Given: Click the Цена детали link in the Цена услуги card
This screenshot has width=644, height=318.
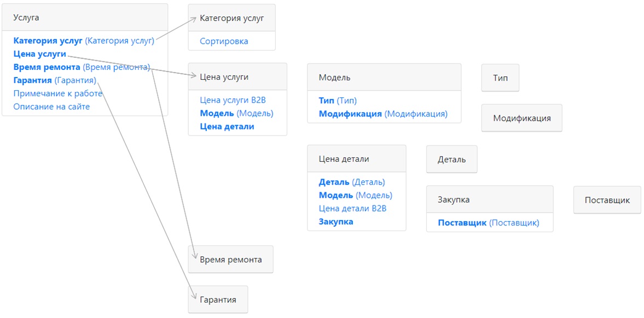Looking at the screenshot, I should 227,127.
